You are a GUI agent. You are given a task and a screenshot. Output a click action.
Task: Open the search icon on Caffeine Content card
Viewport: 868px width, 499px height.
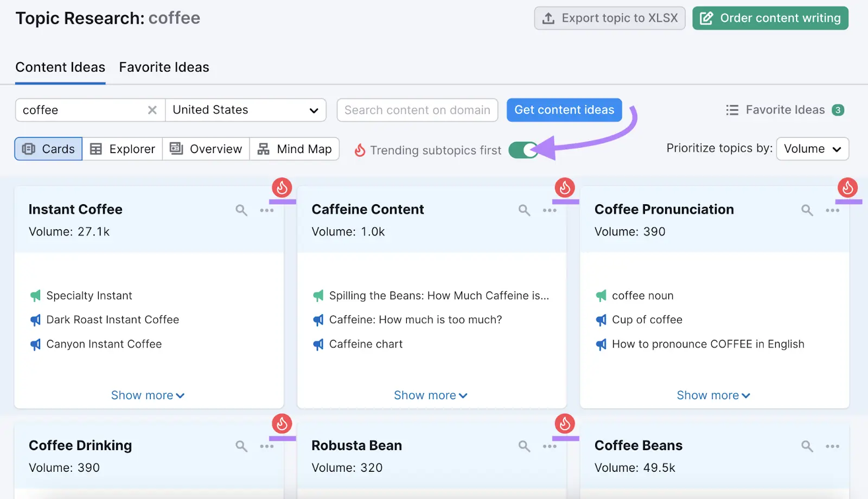click(524, 210)
